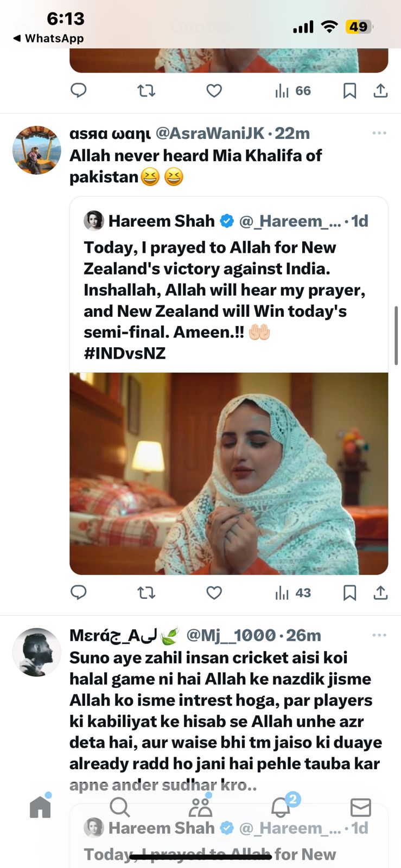
Task: Return to WhatsApp via back link
Action: (48, 39)
